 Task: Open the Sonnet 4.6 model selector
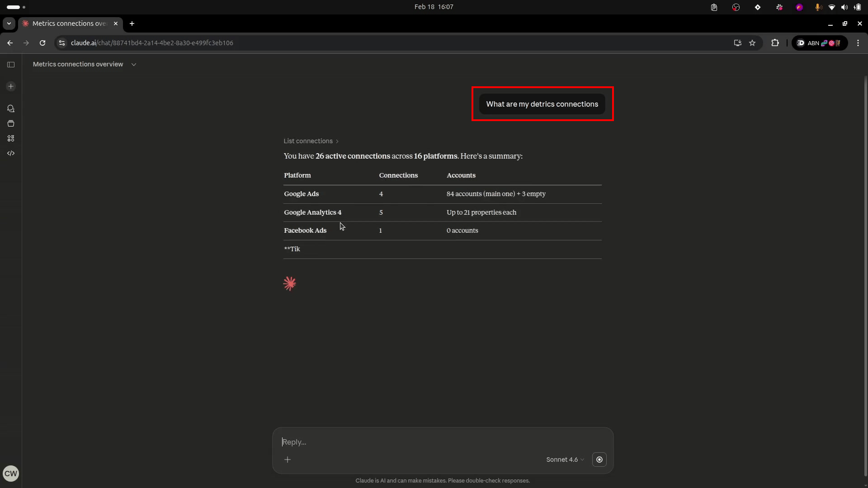[565, 460]
